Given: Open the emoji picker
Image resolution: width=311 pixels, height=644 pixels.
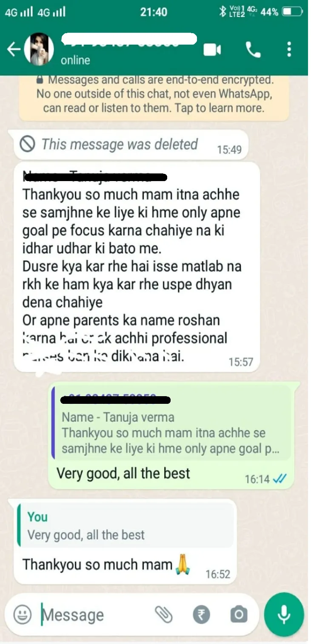Looking at the screenshot, I should [23, 614].
